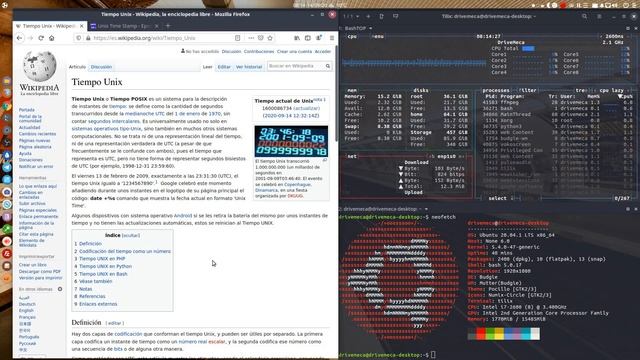Close the Unix Time Stamp tab
Image resolution: width=640 pixels, height=360 pixels.
click(157, 26)
